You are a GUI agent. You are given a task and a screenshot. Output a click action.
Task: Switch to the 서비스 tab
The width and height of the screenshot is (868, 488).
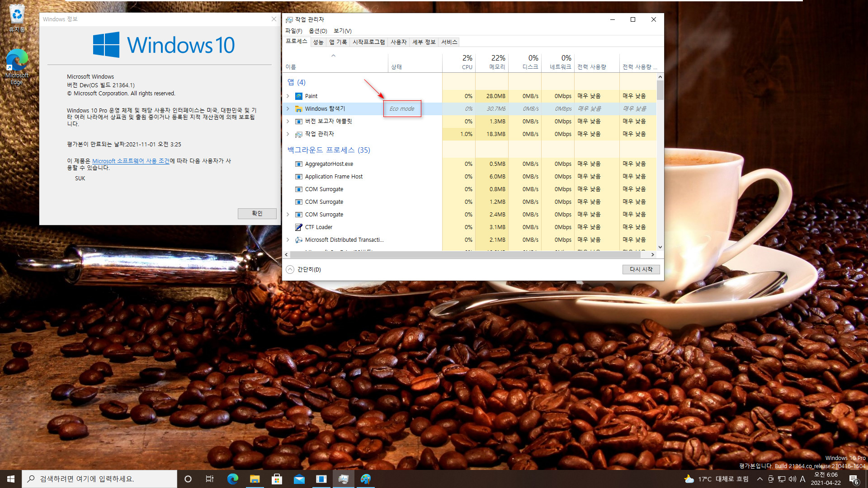(449, 42)
